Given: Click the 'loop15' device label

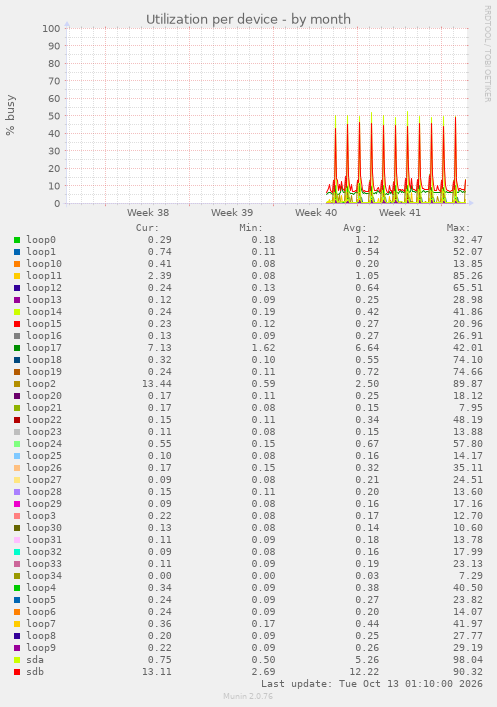Looking at the screenshot, I should pos(44,324).
